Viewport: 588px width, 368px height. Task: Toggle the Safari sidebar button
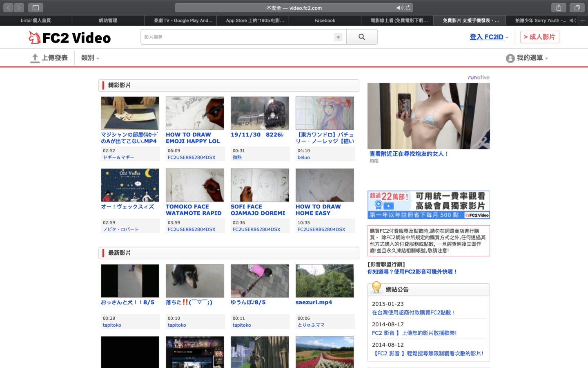tap(36, 8)
